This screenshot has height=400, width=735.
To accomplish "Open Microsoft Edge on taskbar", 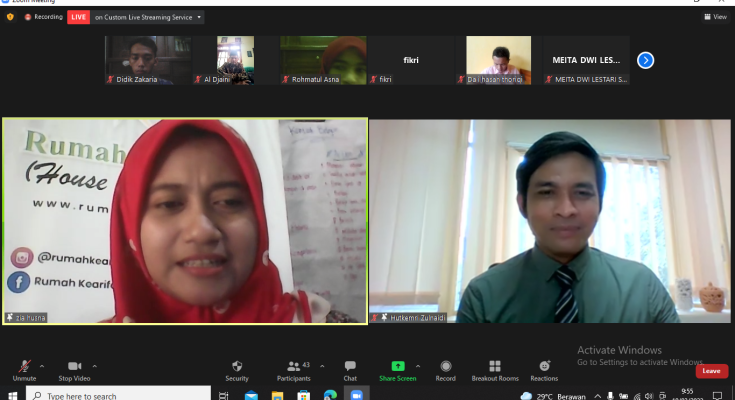I will coord(330,395).
